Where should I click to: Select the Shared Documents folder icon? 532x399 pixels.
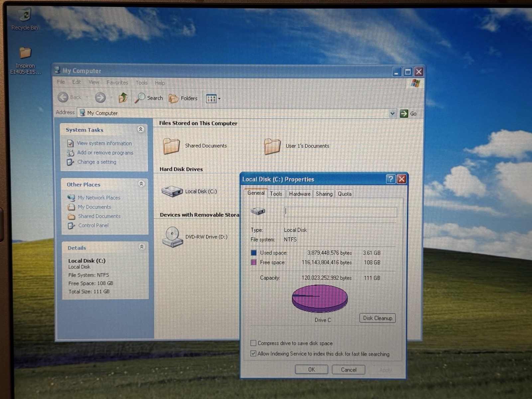(172, 146)
